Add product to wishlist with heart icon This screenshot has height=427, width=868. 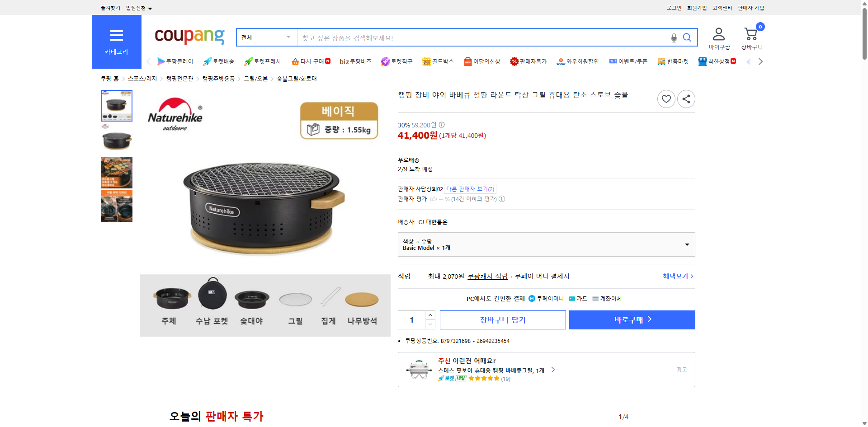pyautogui.click(x=666, y=99)
